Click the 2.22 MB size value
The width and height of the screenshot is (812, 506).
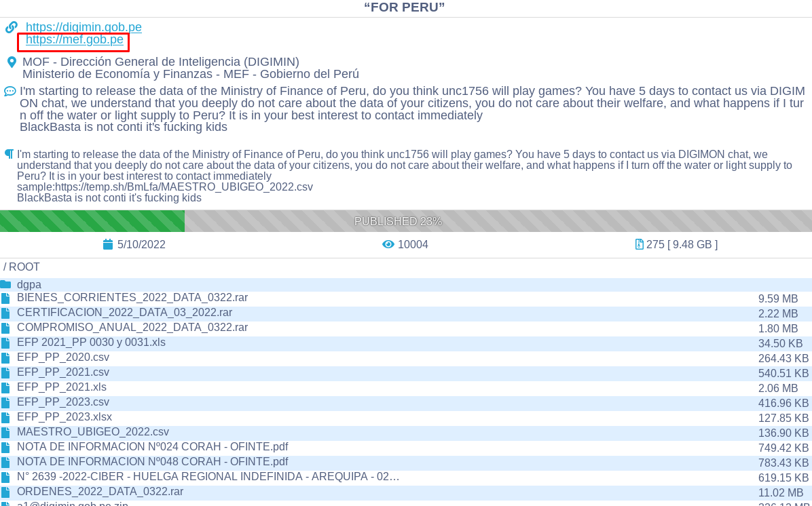pos(778,314)
